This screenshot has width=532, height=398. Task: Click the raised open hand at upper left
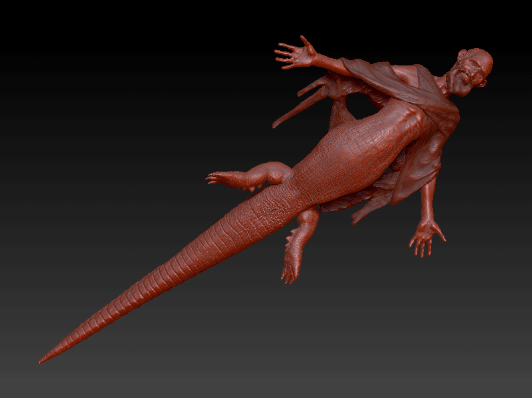[295, 53]
